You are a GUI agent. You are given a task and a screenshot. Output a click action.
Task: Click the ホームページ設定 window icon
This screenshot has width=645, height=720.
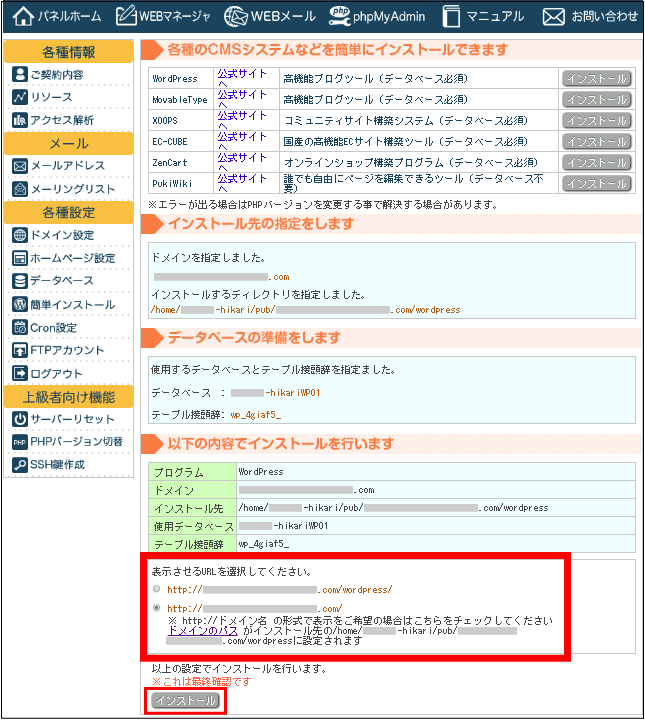[20, 258]
